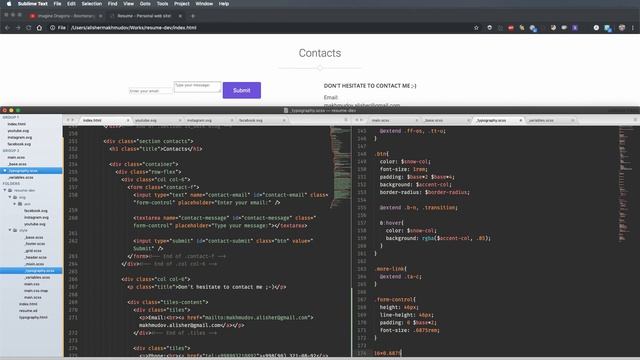Click the red extension icon in the browser toolbar
The image size is (640, 360).
511,28
